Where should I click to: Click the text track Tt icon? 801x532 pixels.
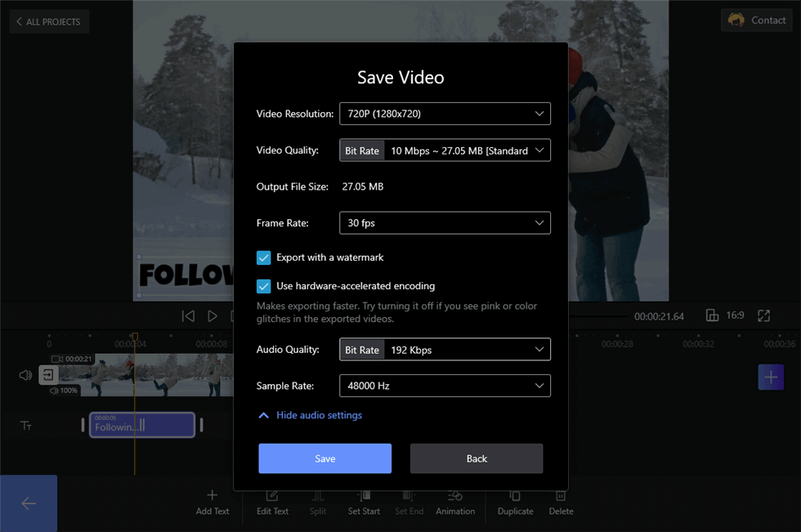click(x=26, y=426)
